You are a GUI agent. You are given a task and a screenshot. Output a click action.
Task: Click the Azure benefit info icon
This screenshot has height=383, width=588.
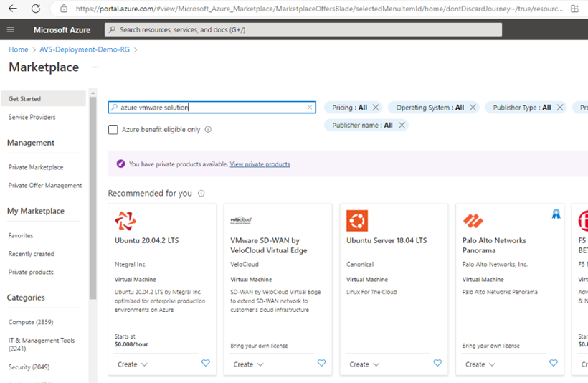click(208, 130)
